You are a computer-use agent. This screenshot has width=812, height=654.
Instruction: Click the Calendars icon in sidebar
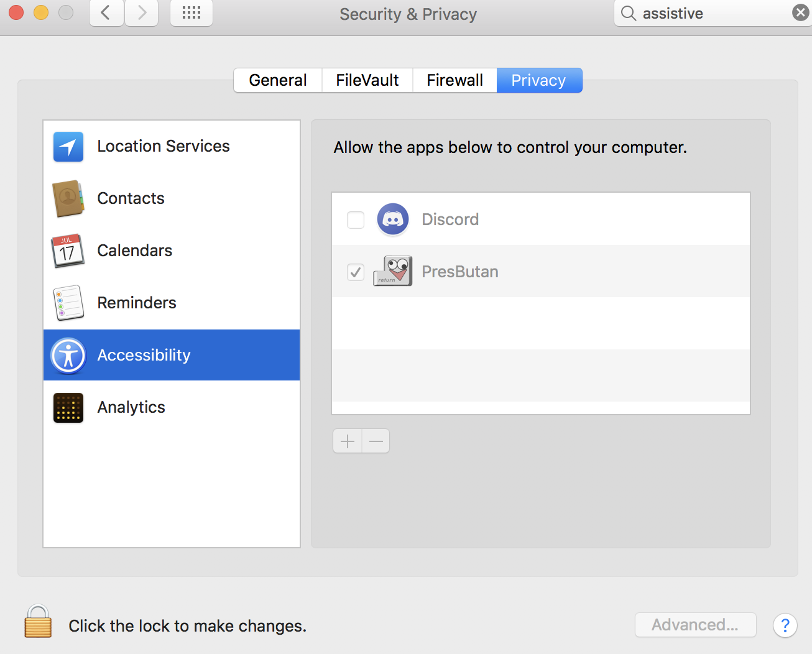coord(68,251)
